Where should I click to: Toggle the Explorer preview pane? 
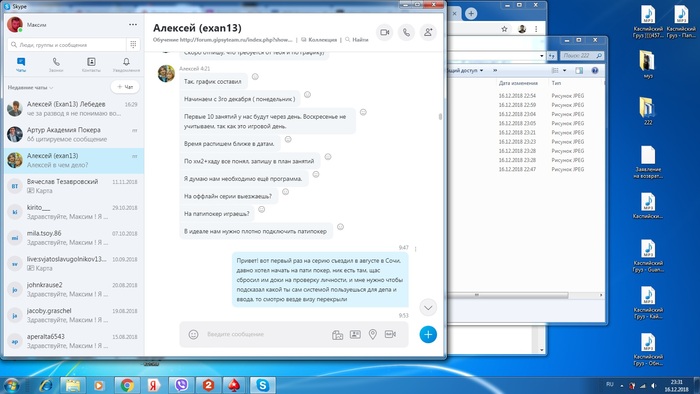[579, 71]
